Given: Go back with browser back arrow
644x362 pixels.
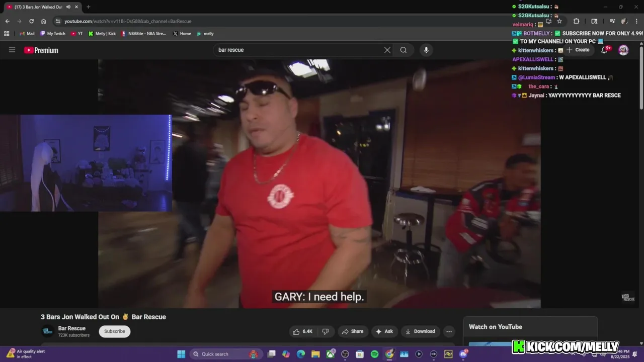Looking at the screenshot, I should coord(7,21).
